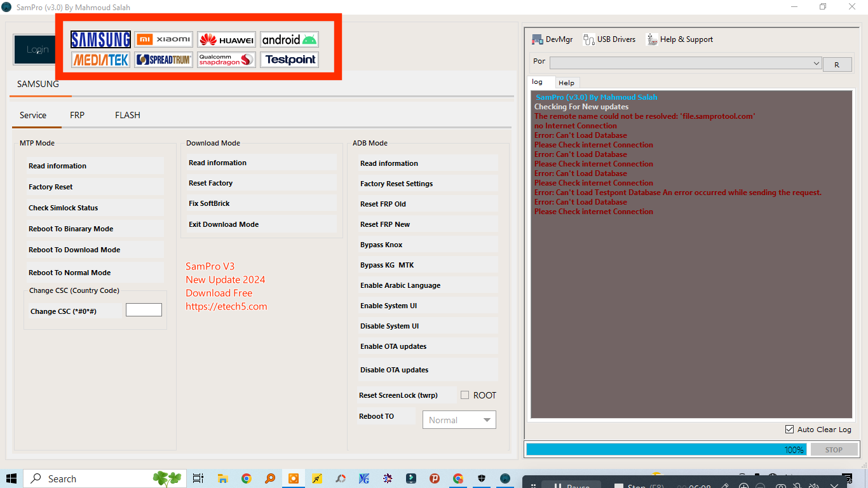Click the 100% progress bar
Screen dimensions: 868x488
point(667,449)
